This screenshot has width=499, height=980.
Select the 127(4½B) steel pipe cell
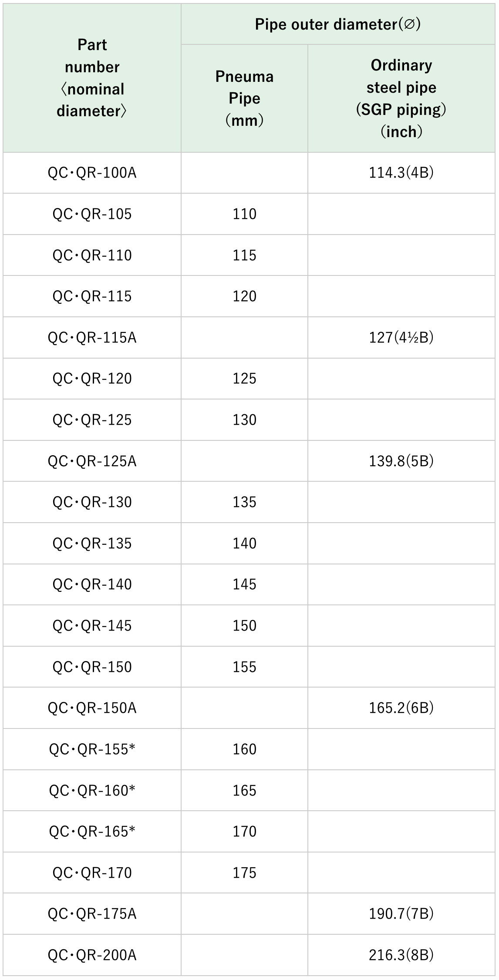(401, 338)
